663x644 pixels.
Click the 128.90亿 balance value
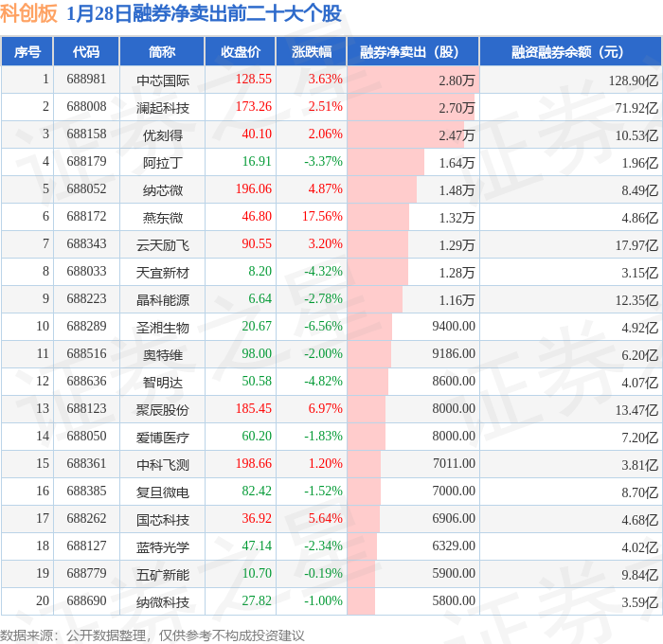(634, 80)
